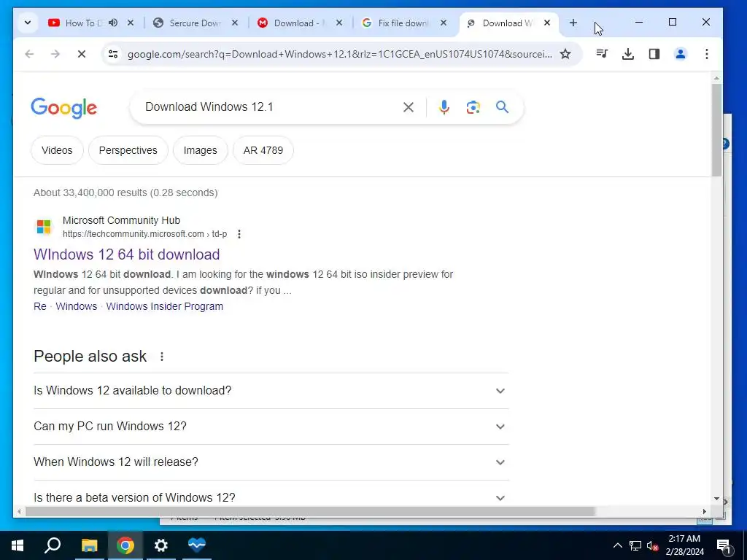The width and height of the screenshot is (747, 560).
Task: Expand 'Is Windows 12 available to download?'
Action: pos(271,391)
